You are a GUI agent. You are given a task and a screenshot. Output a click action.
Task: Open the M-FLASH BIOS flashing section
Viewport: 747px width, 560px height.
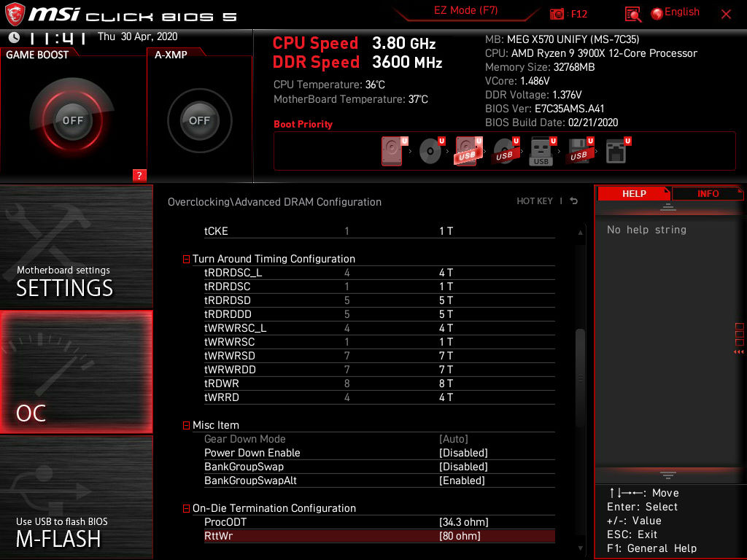[76, 497]
